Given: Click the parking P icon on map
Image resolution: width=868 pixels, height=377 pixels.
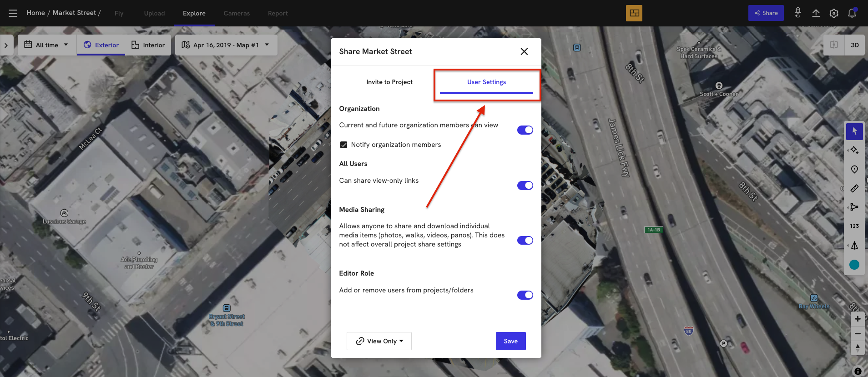Looking at the screenshot, I should tap(723, 343).
